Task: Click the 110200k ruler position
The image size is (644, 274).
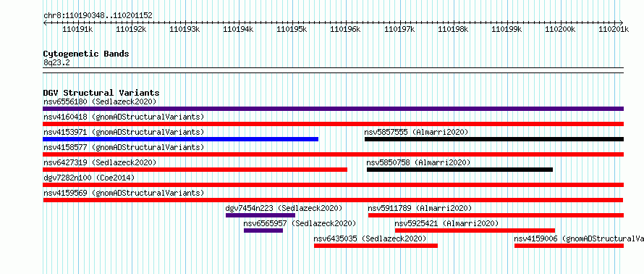Action: point(561,29)
